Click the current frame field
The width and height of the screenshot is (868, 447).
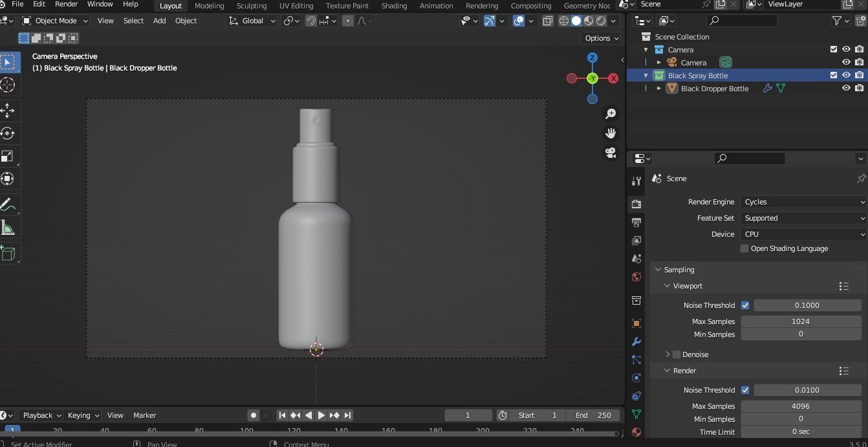coord(468,415)
